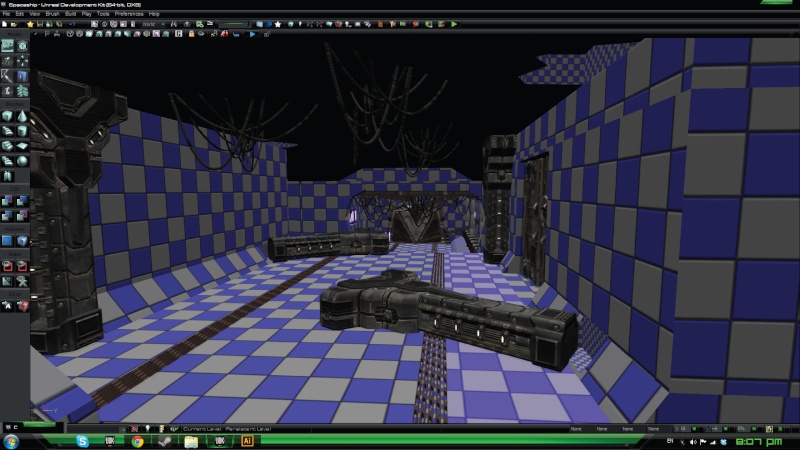This screenshot has width=800, height=450.
Task: Open rotation snap size dropdown in status bar
Action: coord(714,429)
